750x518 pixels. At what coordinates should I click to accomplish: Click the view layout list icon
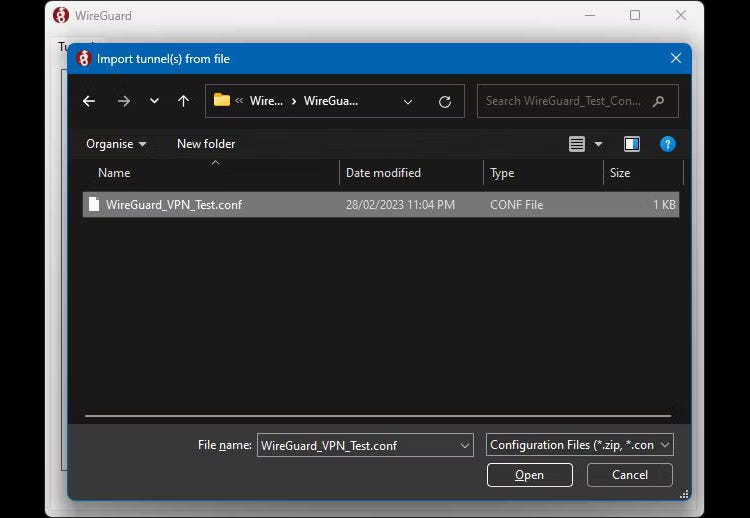click(x=577, y=144)
